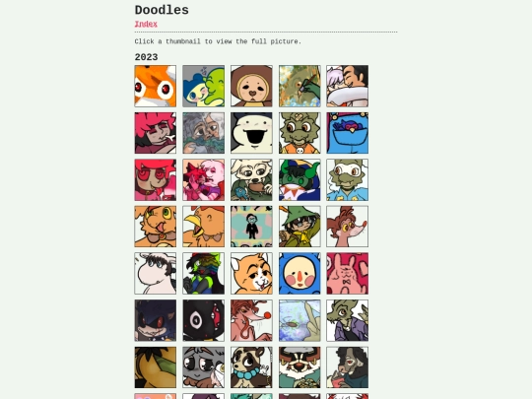Open the blue overalls pocket thumbnail

pyautogui.click(x=348, y=133)
